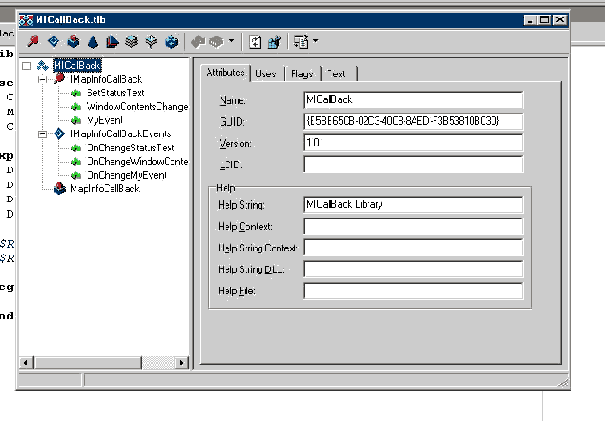Select the SetStatusText method in tree
605x421 pixels.
(x=116, y=92)
